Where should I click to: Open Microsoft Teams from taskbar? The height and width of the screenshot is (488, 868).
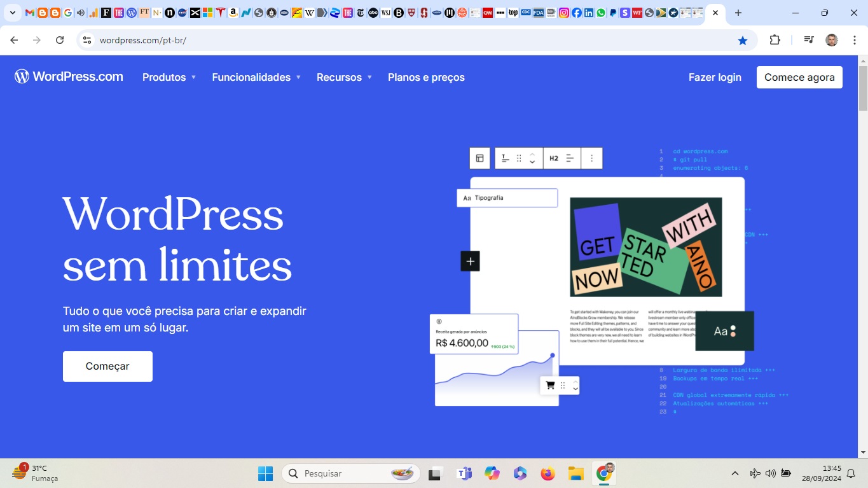(464, 473)
